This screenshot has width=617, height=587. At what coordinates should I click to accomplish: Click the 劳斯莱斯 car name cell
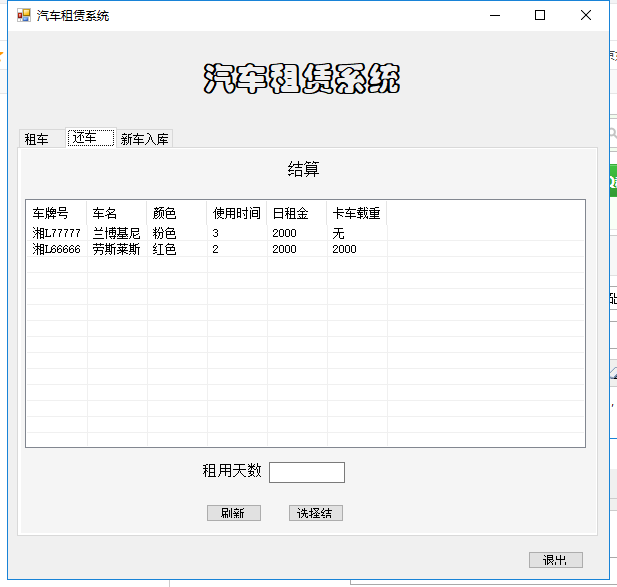pos(116,249)
